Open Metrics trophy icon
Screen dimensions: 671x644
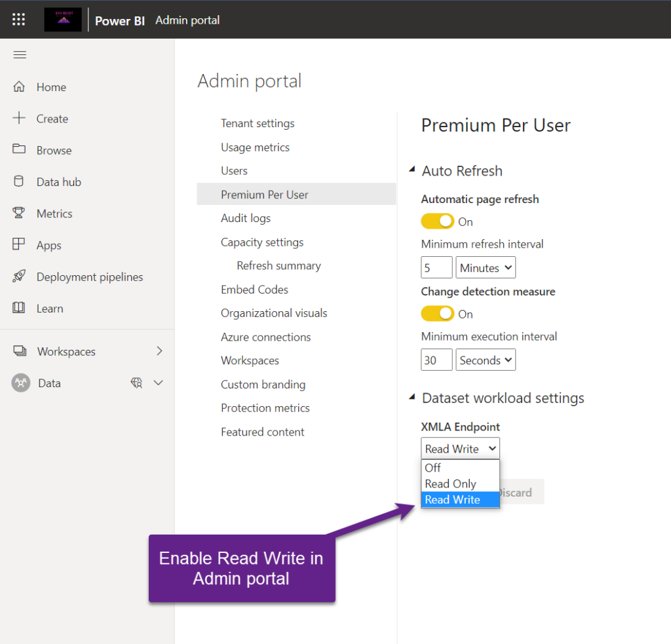click(x=19, y=213)
